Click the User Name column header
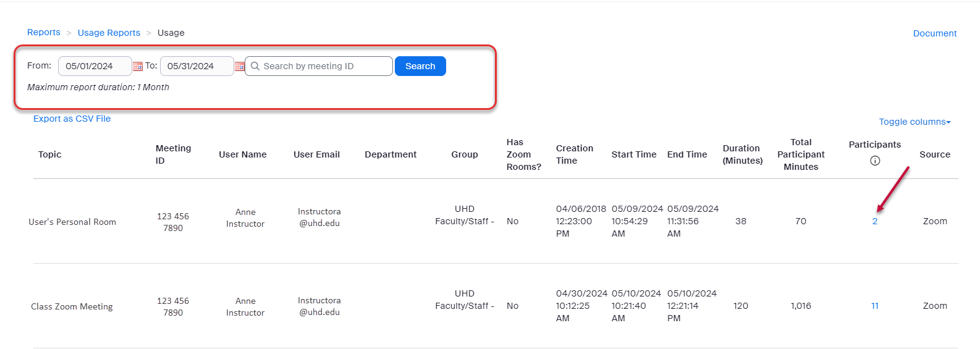The height and width of the screenshot is (349, 980). click(x=243, y=154)
